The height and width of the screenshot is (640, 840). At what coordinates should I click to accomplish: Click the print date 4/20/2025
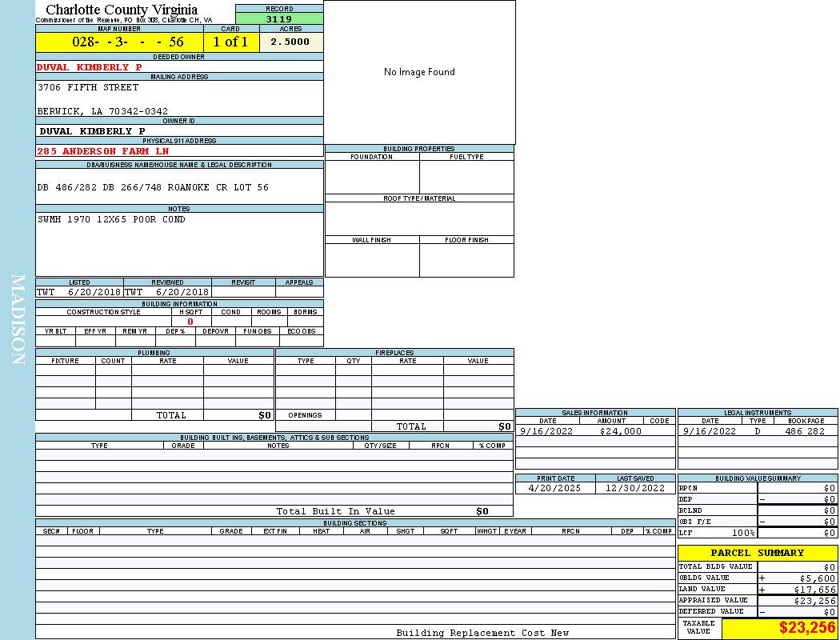click(x=555, y=488)
